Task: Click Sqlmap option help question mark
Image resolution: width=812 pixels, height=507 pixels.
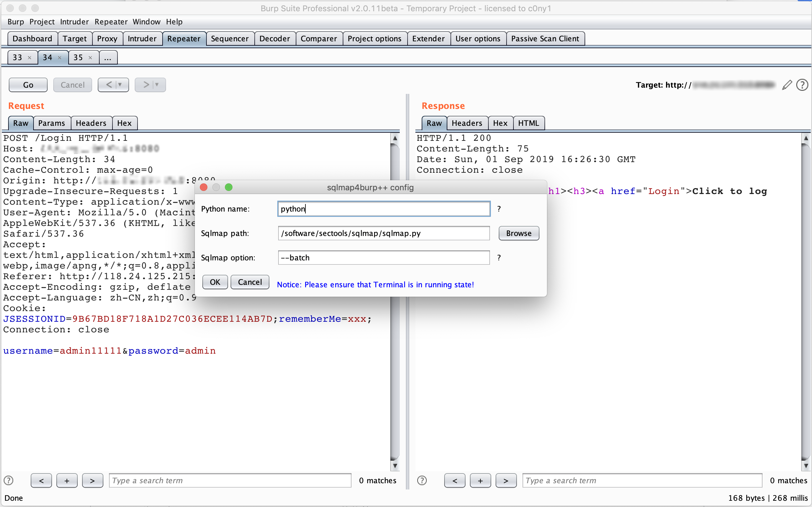Action: (x=499, y=258)
